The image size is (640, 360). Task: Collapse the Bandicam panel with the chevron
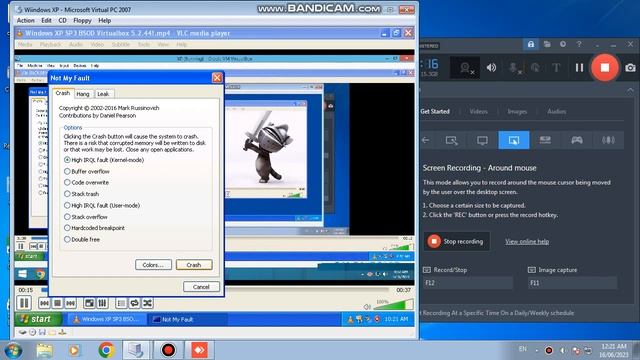coord(630,90)
